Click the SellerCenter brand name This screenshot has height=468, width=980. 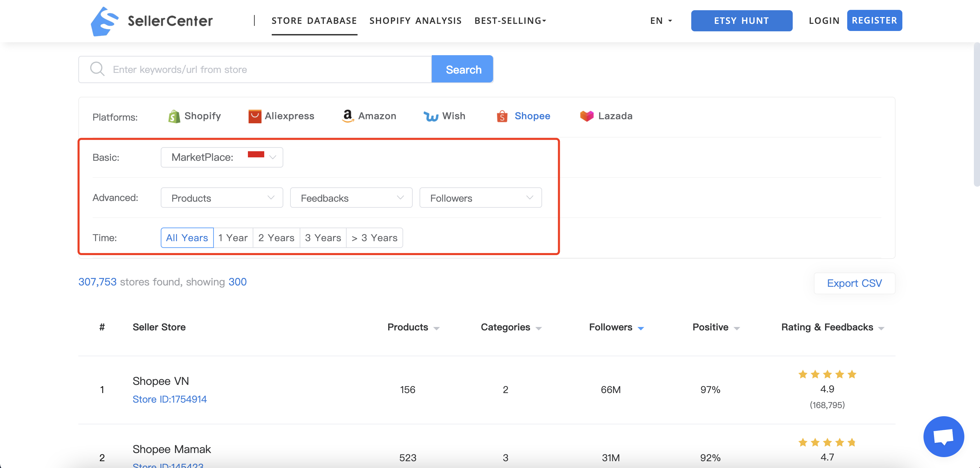pyautogui.click(x=170, y=21)
